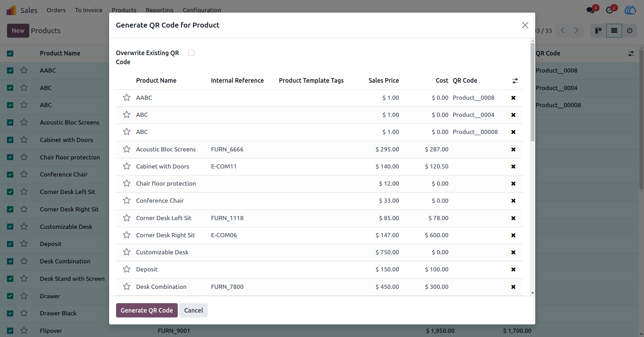This screenshot has height=337, width=644.
Task: Click the Sales app logo icon
Action: pos(11,10)
